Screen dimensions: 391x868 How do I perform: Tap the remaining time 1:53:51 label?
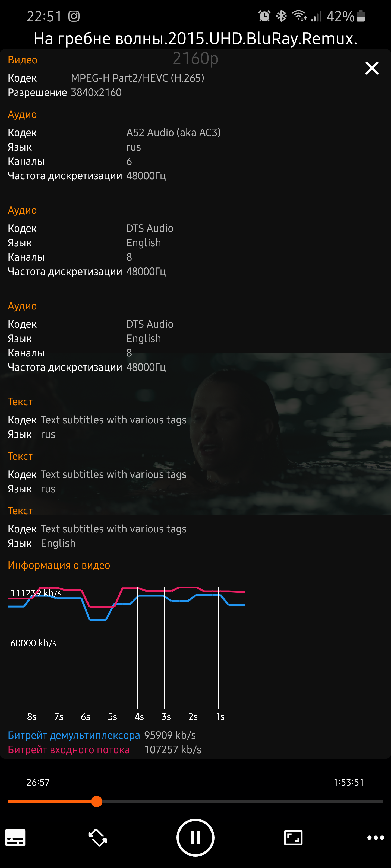pyautogui.click(x=348, y=782)
